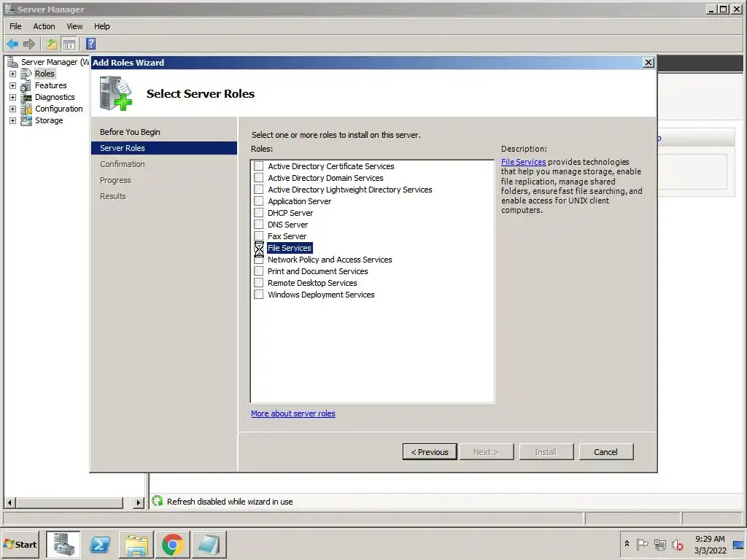Click the Diagnostics node icon in tree
This screenshot has height=560, width=747.
click(x=26, y=97)
